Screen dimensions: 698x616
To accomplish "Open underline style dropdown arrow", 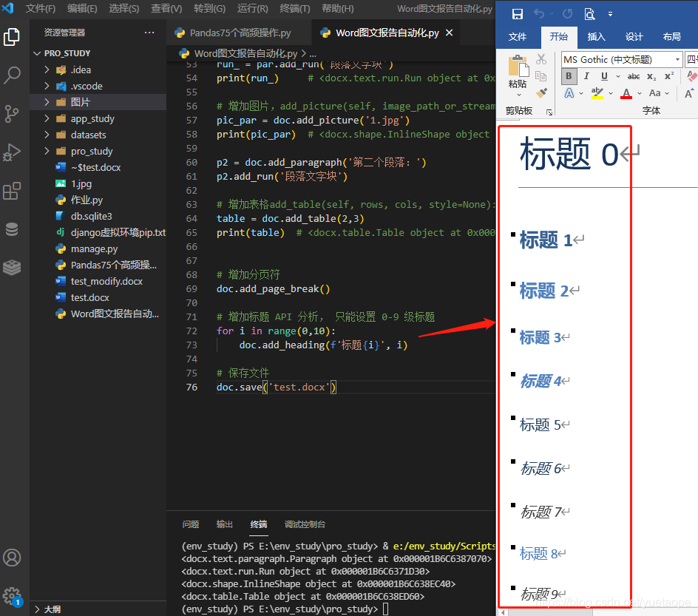I will point(618,77).
